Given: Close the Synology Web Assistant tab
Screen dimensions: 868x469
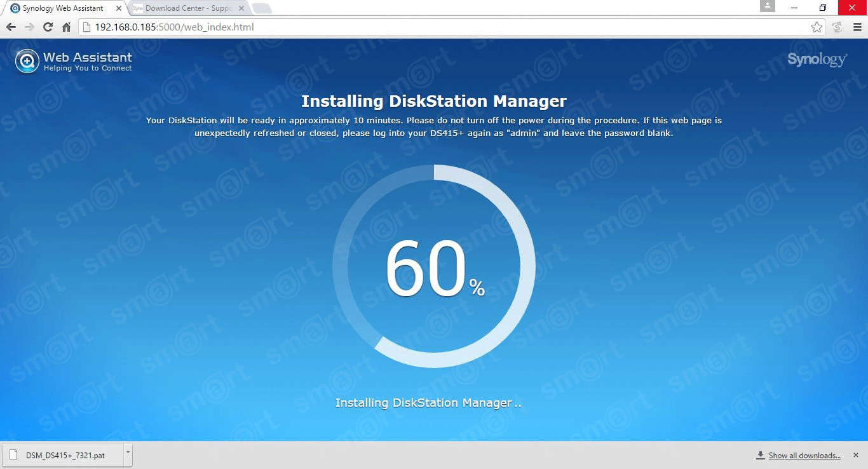Looking at the screenshot, I should tap(119, 8).
